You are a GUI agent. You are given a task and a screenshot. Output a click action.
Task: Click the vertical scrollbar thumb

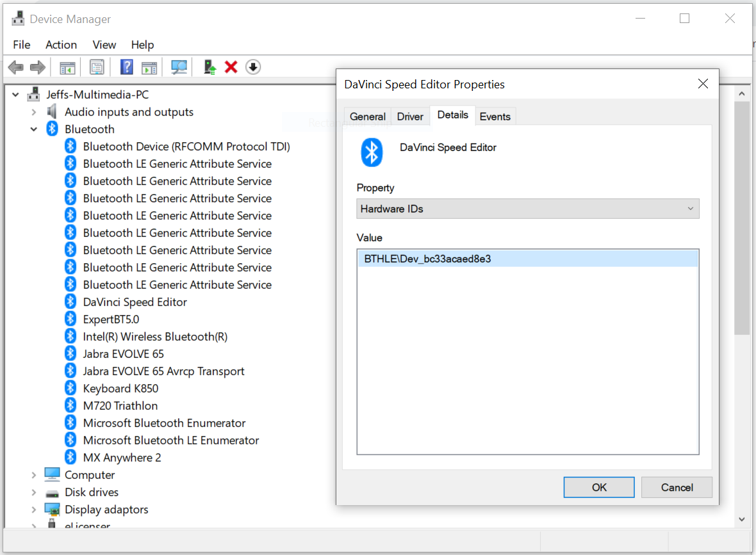tap(741, 218)
